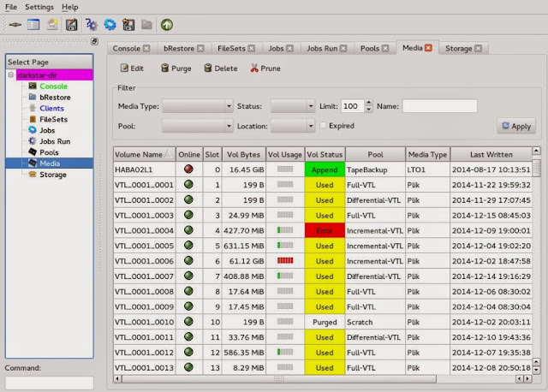The width and height of the screenshot is (548, 392).
Task: Click the blue circular estimate toolbar icon
Action: pos(110,25)
